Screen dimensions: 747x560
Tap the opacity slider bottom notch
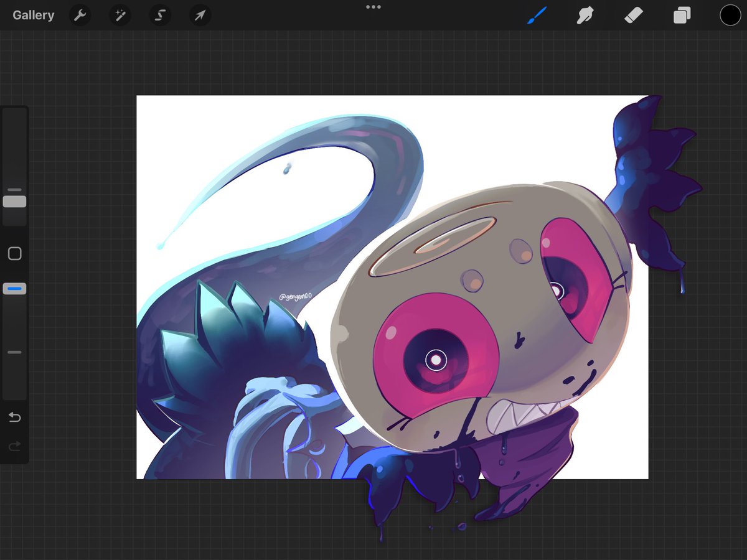(x=14, y=352)
